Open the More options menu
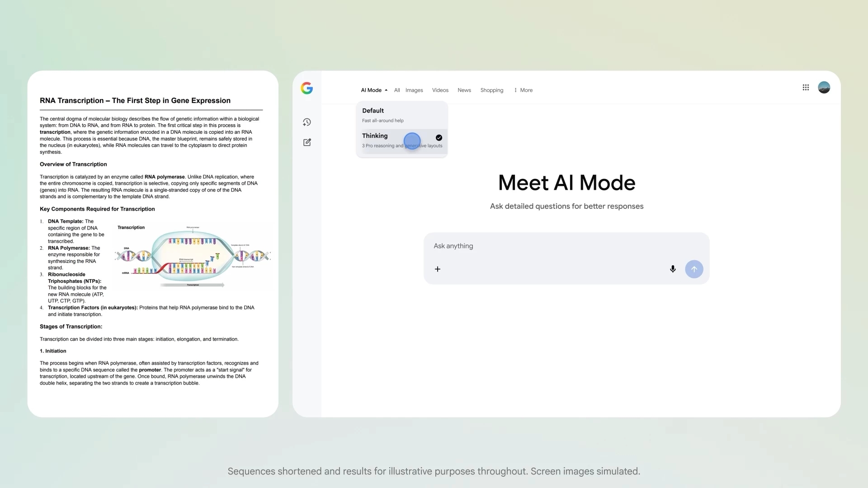 (x=523, y=90)
